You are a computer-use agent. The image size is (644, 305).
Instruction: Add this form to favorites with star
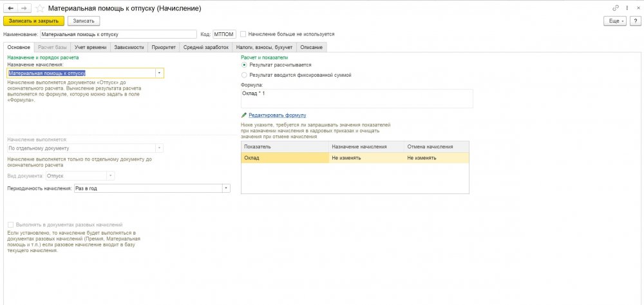coord(41,8)
